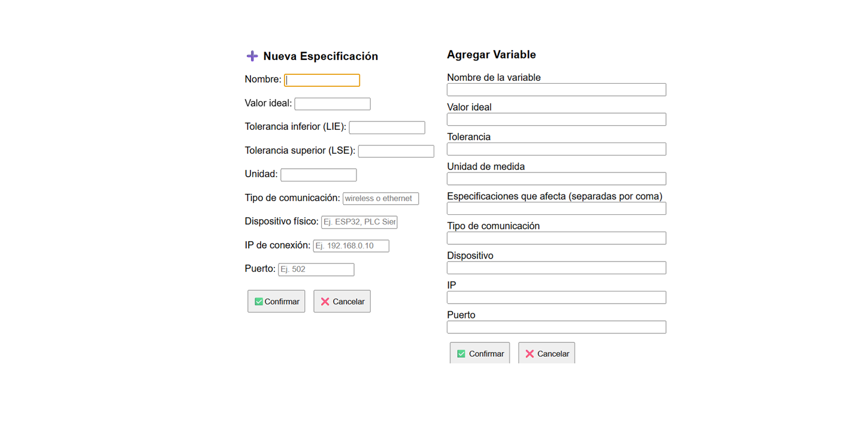Select the Valor ideal field under Nueva Especificación
The height and width of the screenshot is (431, 868).
click(332, 104)
